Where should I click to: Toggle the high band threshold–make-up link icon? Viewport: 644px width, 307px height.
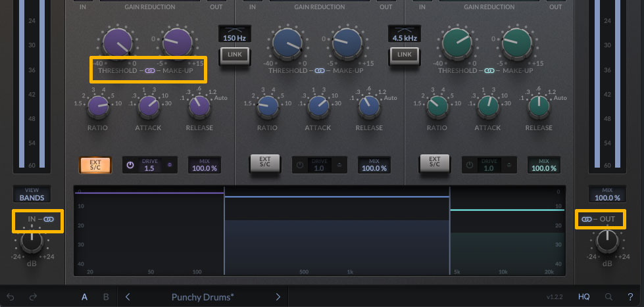pos(489,70)
